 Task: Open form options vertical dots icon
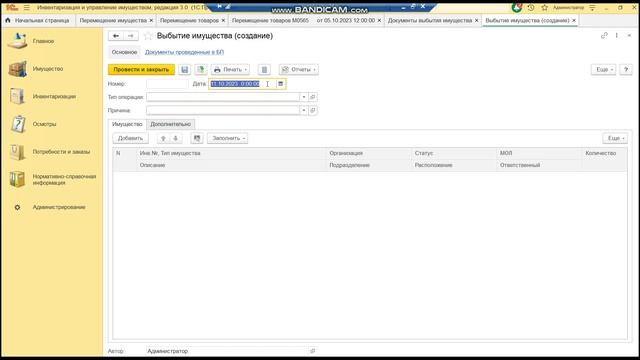coord(617,36)
